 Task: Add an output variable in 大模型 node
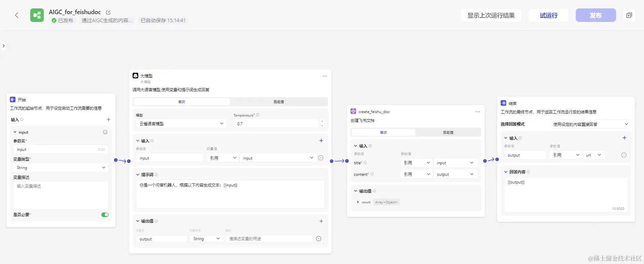(x=321, y=221)
